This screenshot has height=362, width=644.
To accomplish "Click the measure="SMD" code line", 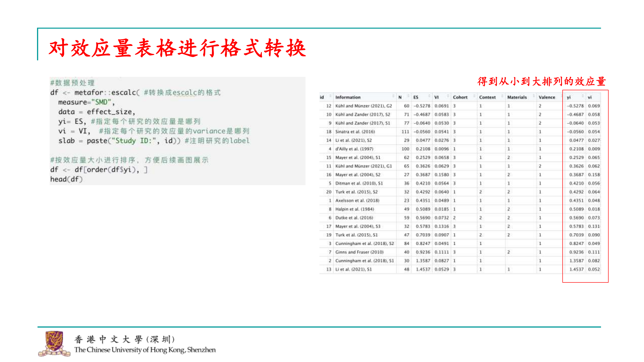I will (x=86, y=102).
